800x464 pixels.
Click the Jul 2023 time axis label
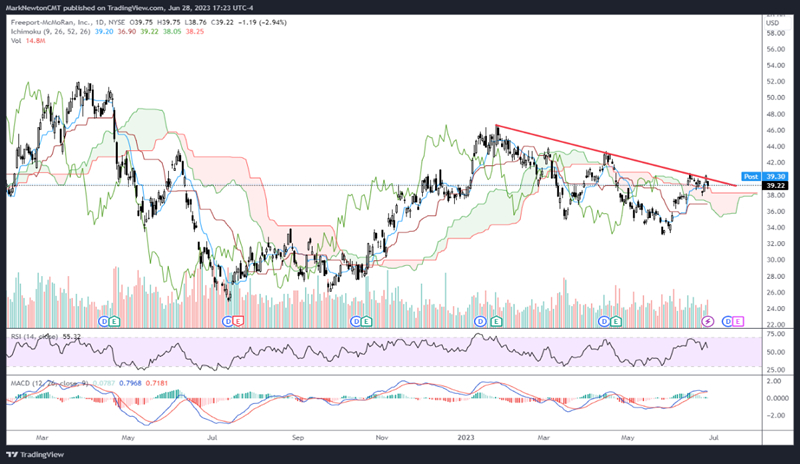click(x=714, y=438)
